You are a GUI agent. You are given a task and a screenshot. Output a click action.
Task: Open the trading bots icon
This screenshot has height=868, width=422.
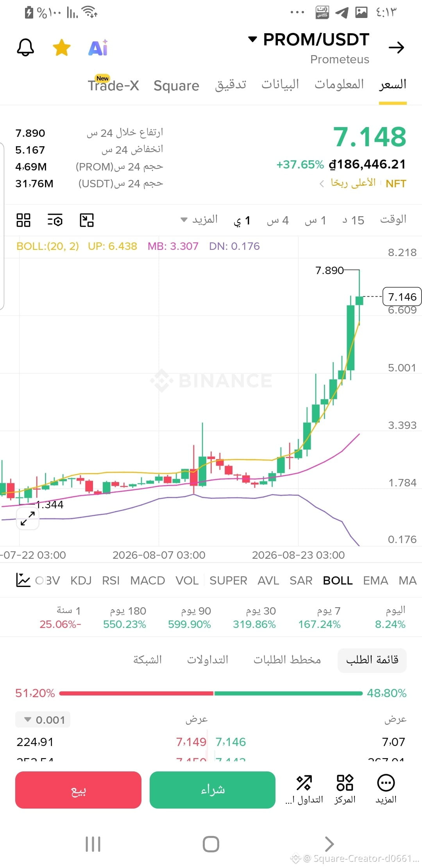pos(304,789)
